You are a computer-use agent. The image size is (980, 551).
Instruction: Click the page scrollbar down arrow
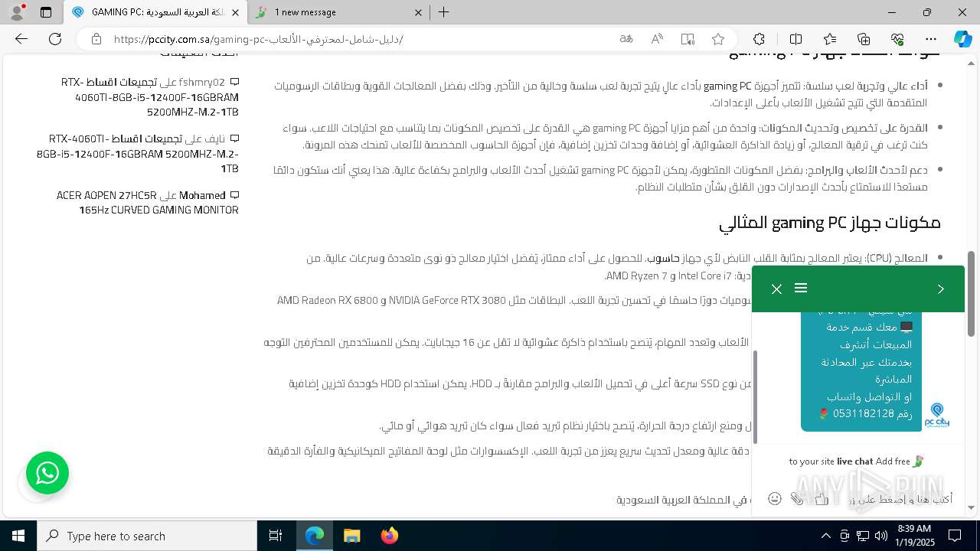coord(972,507)
